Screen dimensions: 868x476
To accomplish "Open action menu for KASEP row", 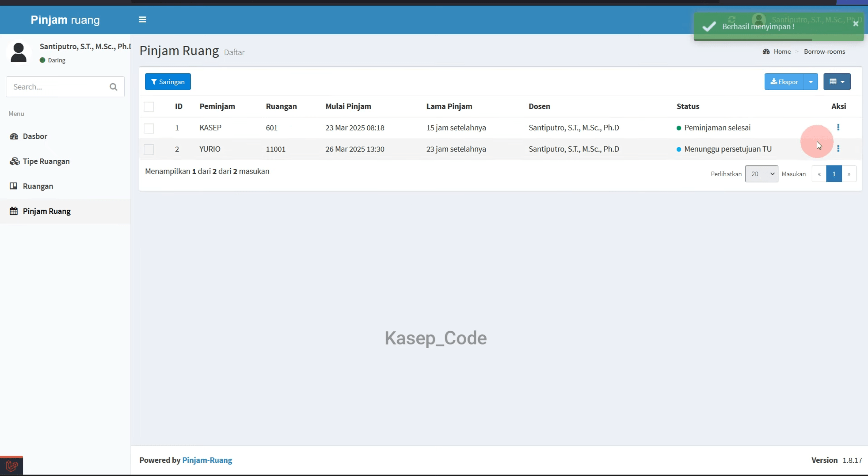I will (838, 127).
